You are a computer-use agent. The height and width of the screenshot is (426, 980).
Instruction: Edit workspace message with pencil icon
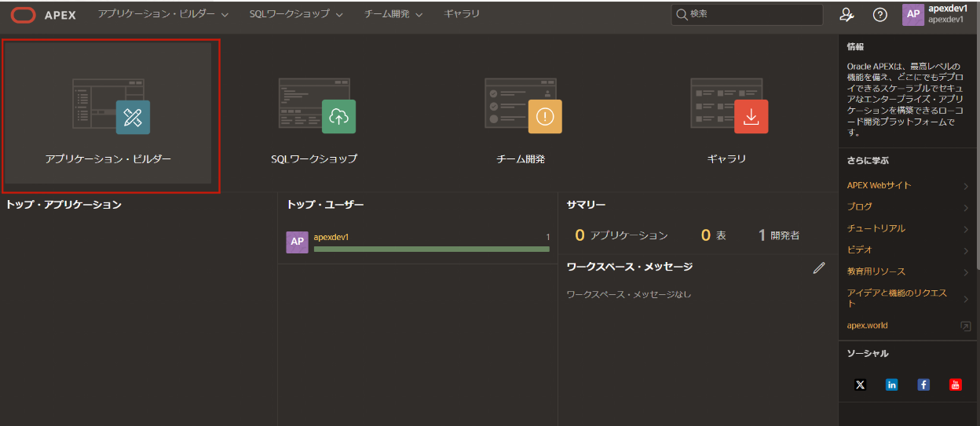point(819,268)
